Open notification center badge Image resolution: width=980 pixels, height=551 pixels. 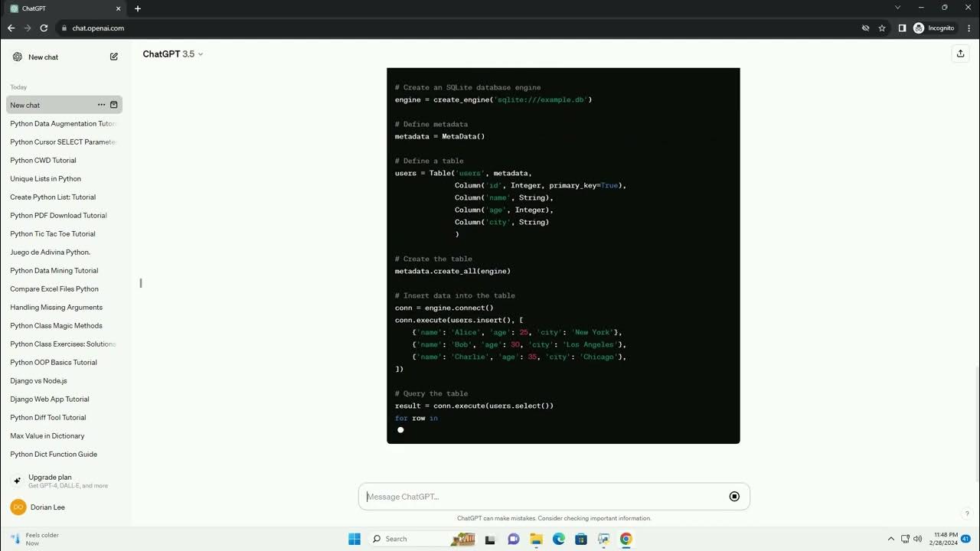click(965, 539)
